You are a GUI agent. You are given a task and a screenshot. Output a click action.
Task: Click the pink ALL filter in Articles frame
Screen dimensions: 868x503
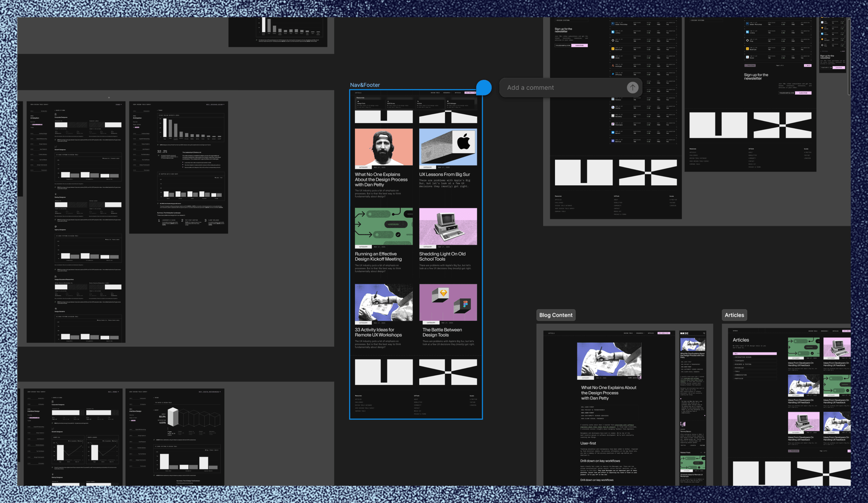(x=754, y=353)
